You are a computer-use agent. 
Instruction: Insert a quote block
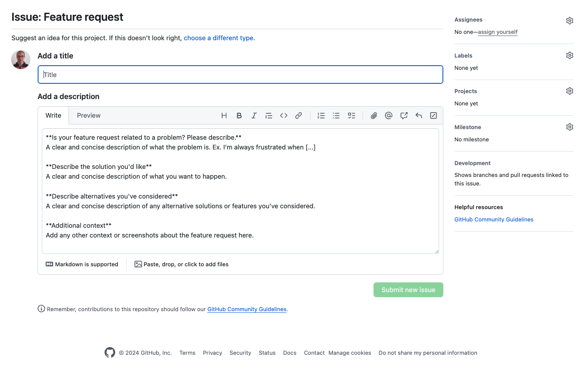[x=269, y=116]
